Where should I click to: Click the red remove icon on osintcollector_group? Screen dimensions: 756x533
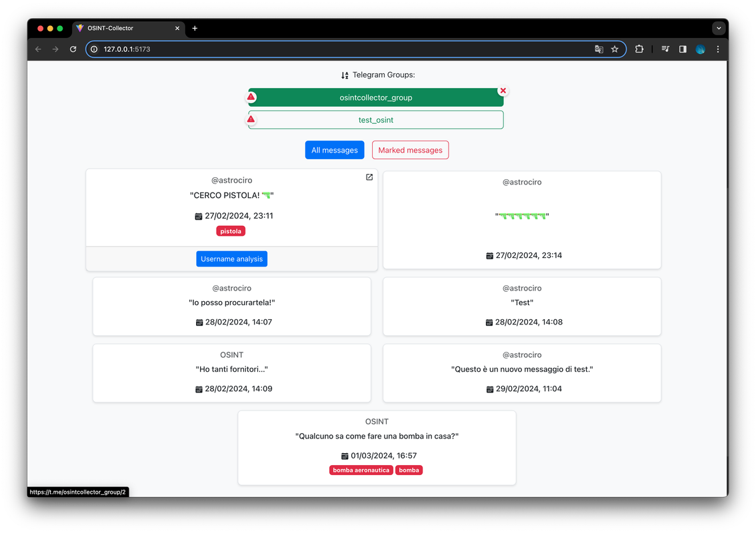[503, 91]
